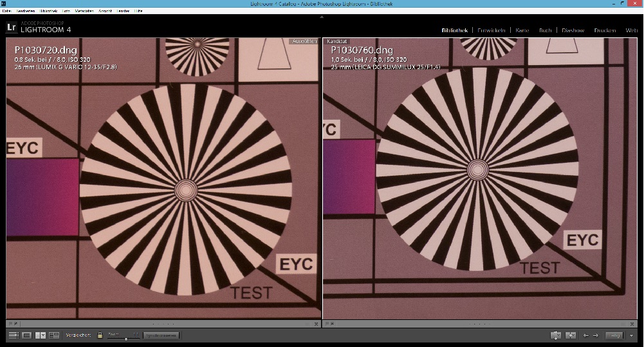
Task: Click the Fertig button
Action: coord(614,335)
